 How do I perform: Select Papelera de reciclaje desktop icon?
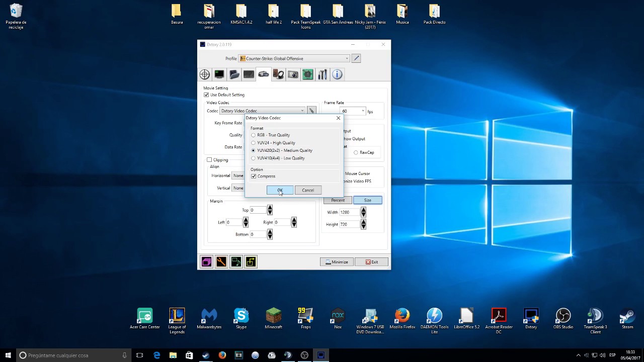pyautogui.click(x=16, y=17)
